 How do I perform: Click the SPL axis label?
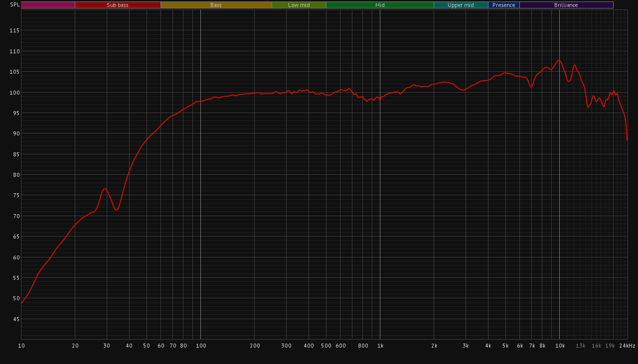tap(15, 4)
